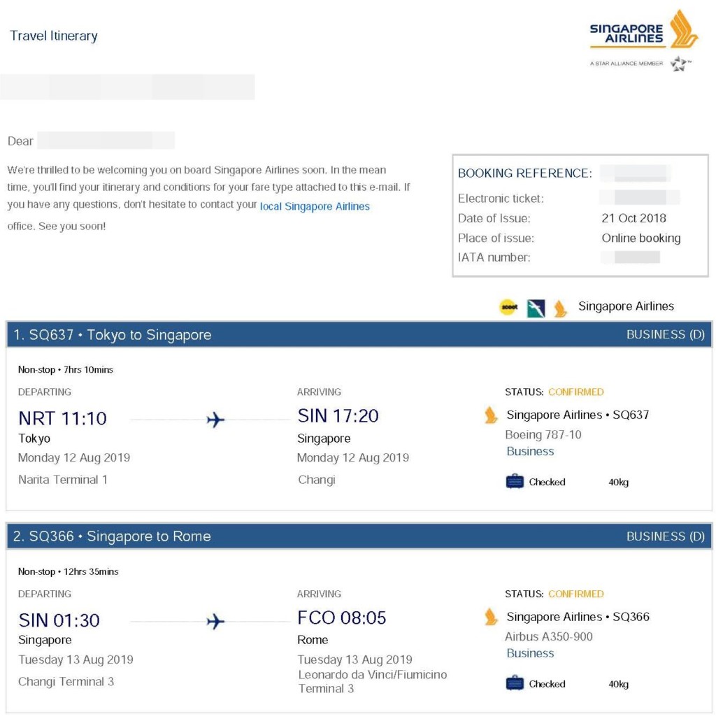
Task: Click the airplane icon between SIN and FCO
Action: tap(216, 621)
